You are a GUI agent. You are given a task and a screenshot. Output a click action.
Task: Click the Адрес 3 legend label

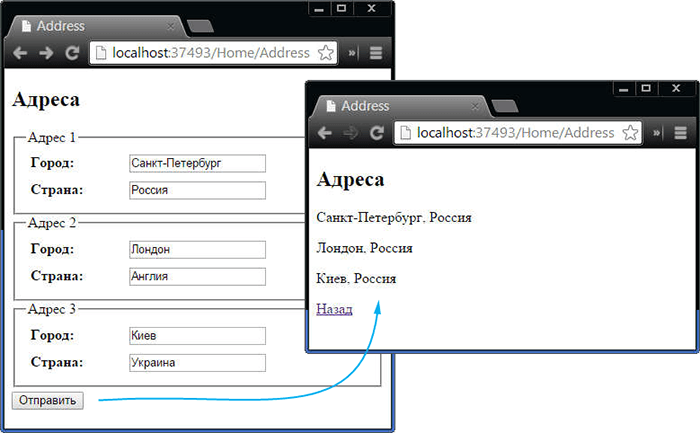coord(52,309)
